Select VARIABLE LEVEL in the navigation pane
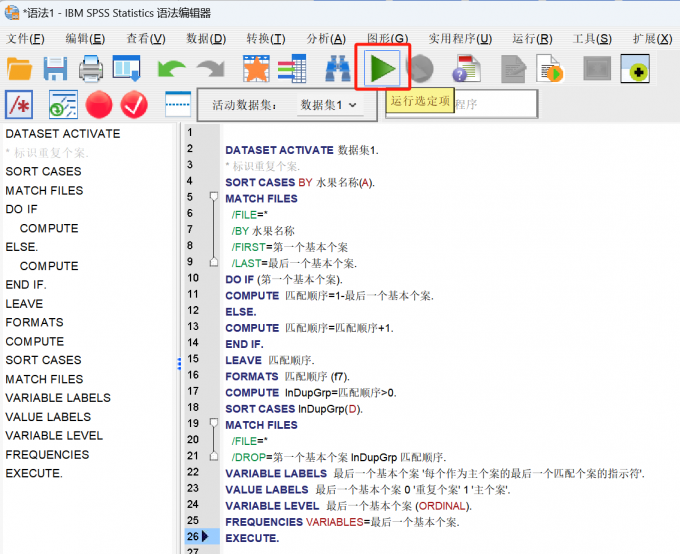 54,436
